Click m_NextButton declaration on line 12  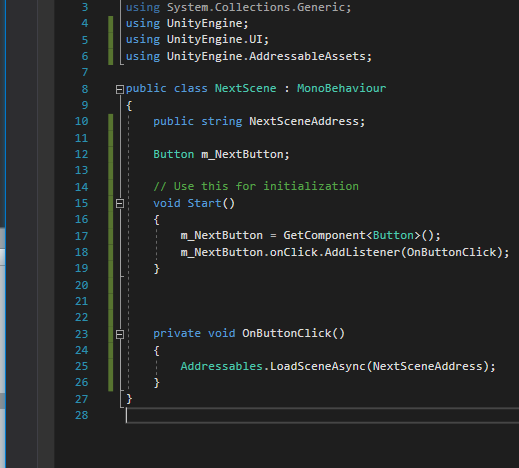click(x=242, y=154)
